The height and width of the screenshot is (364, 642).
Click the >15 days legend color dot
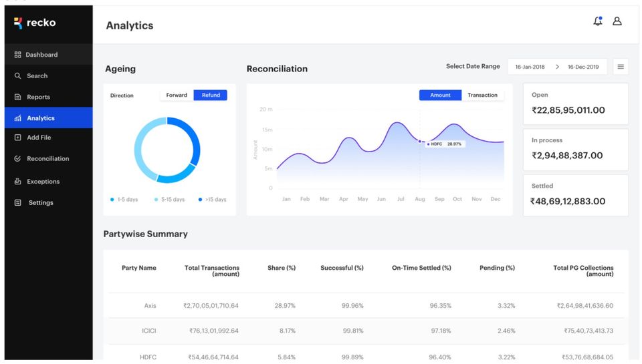click(200, 200)
